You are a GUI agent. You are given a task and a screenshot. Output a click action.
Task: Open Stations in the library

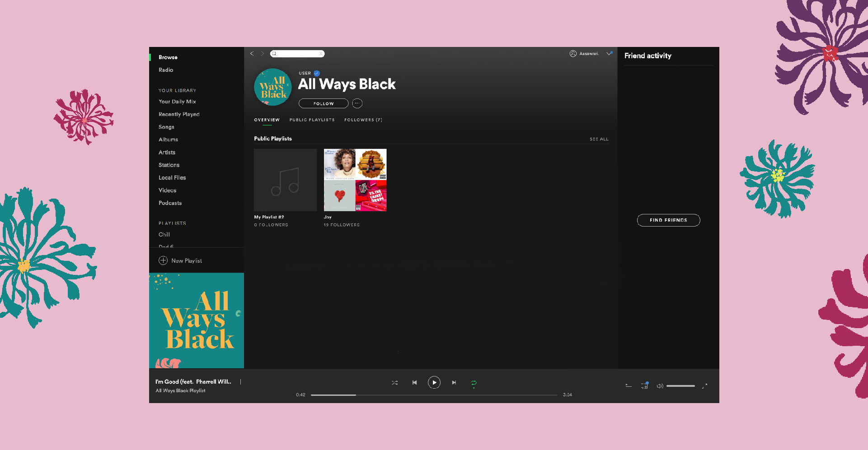[x=169, y=165]
